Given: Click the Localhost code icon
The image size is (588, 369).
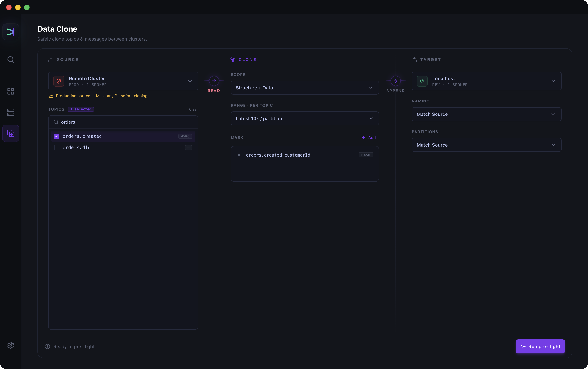Looking at the screenshot, I should 422,81.
